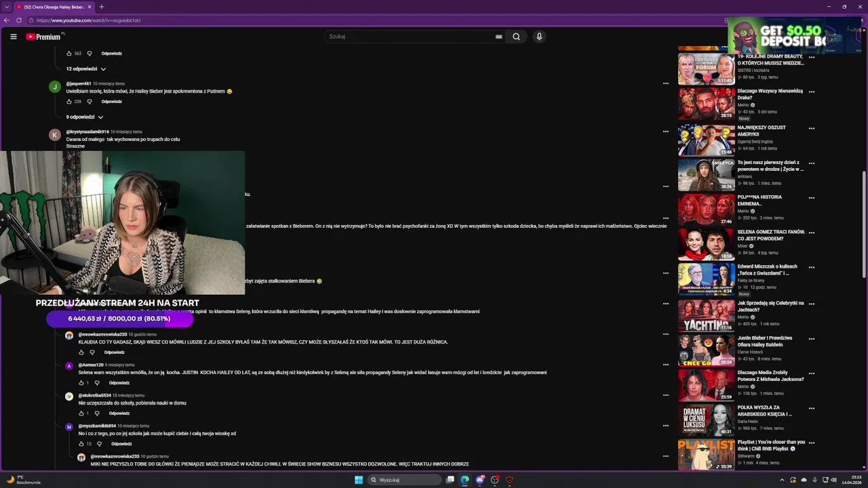Image resolution: width=868 pixels, height=488 pixels.
Task: Like the comment with 563 likes
Action: 69,54
